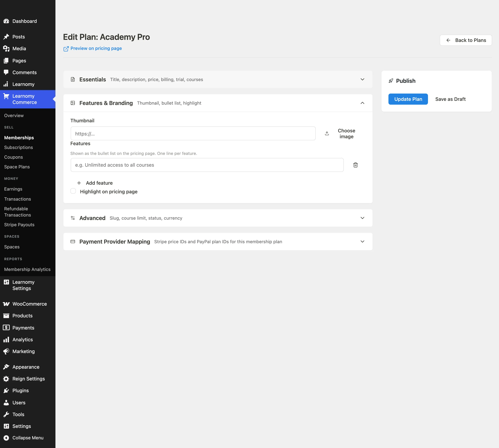Viewport: 499px width, 448px height.
Task: Open Space Plans submenu item
Action: 17,167
